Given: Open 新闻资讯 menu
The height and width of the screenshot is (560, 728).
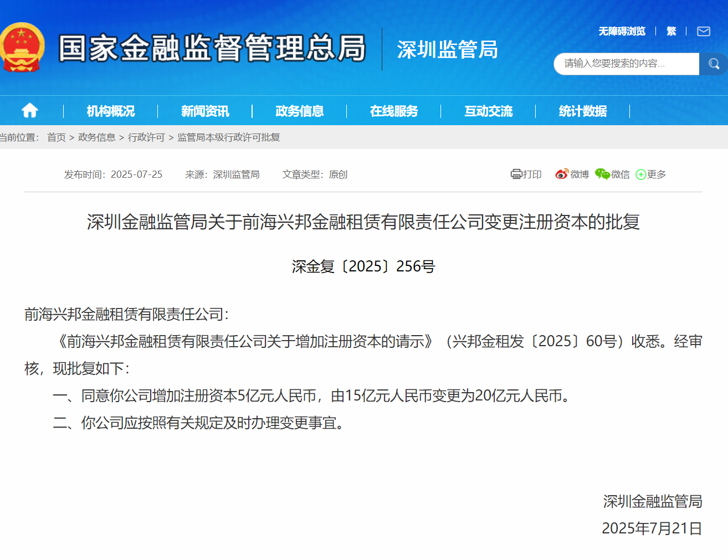Looking at the screenshot, I should tap(205, 111).
